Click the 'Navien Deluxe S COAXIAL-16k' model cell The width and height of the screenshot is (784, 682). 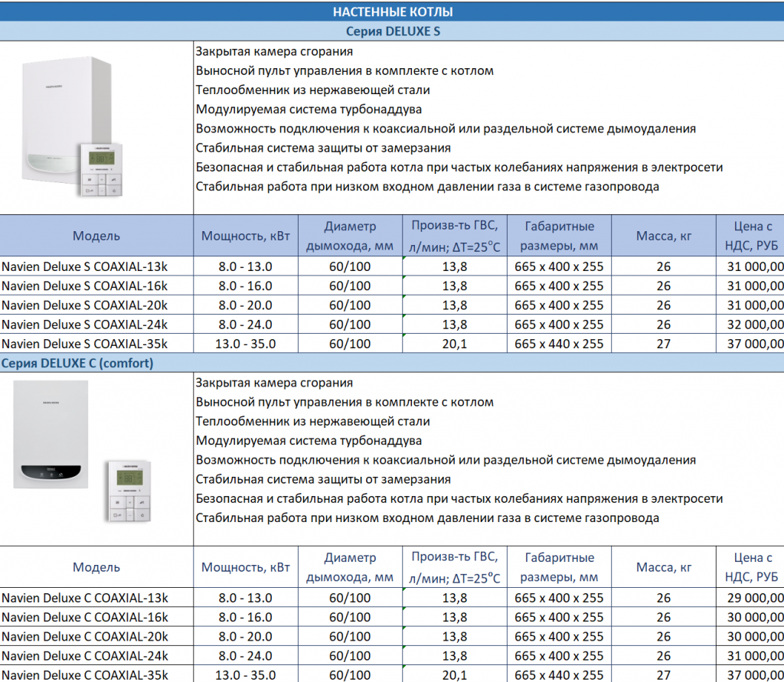tap(96, 286)
